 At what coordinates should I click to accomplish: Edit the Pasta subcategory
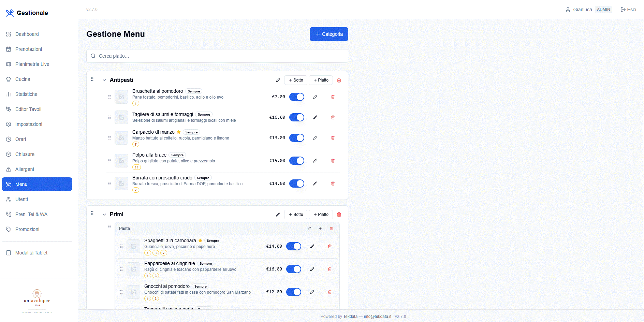309,229
